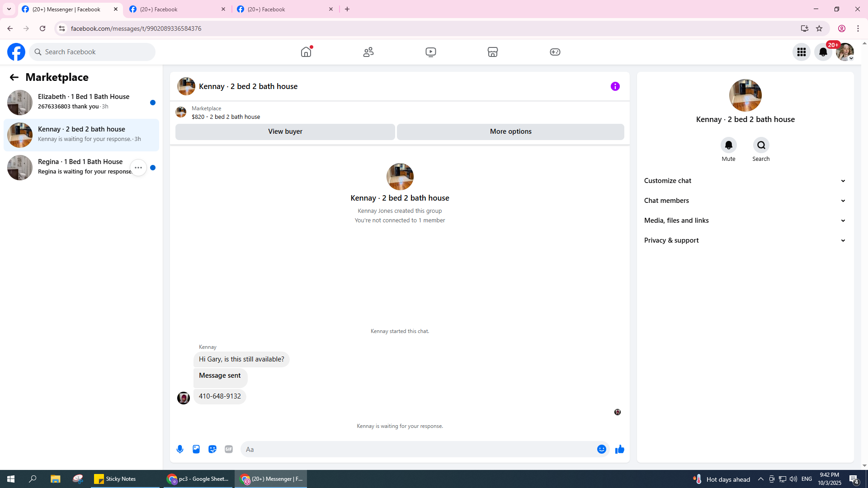Image resolution: width=868 pixels, height=488 pixels.
Task: Attach a photo or file
Action: point(196,449)
